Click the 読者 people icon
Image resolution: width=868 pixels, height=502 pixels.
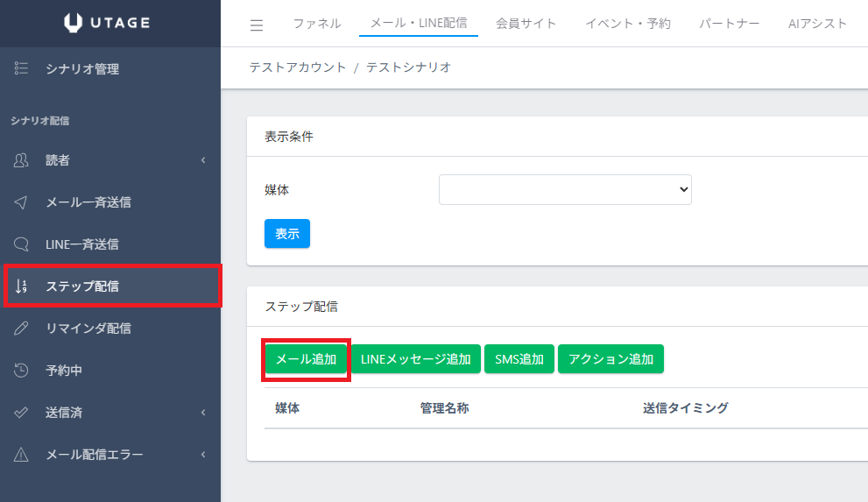click(x=22, y=160)
